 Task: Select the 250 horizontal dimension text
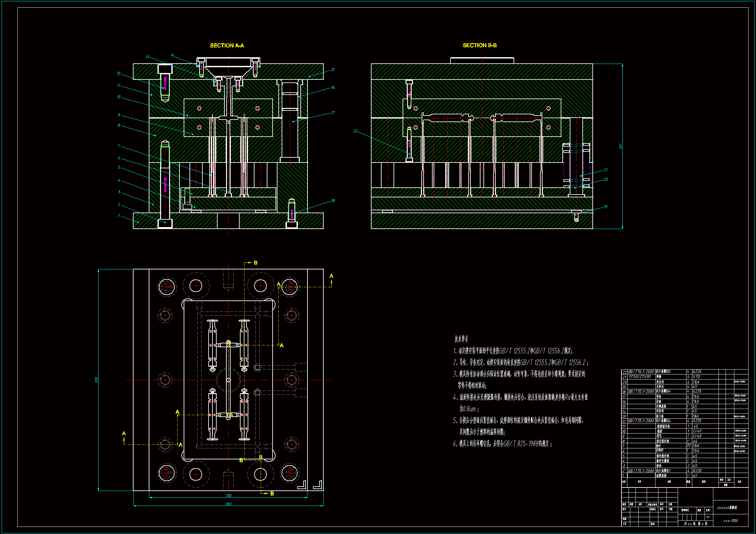[228, 495]
